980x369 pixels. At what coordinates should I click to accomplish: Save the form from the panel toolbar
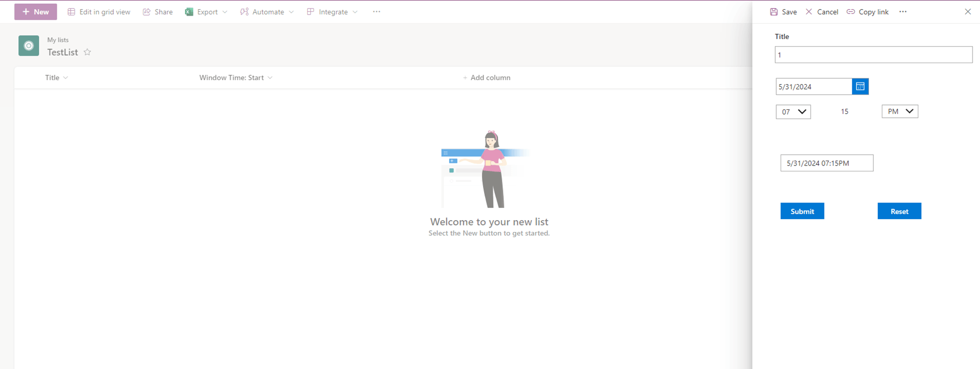point(783,12)
